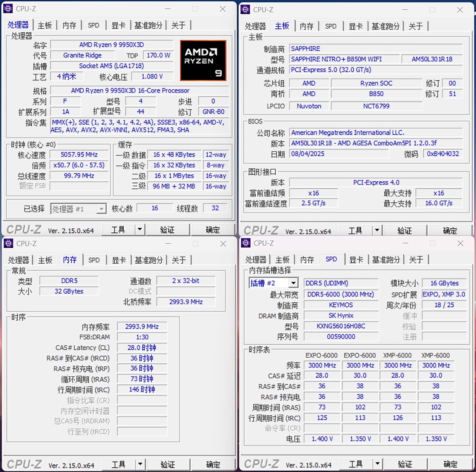This screenshot has height=472, width=476.
Task: Click the AMD Ryzen 9 logo image
Action: tap(203, 60)
